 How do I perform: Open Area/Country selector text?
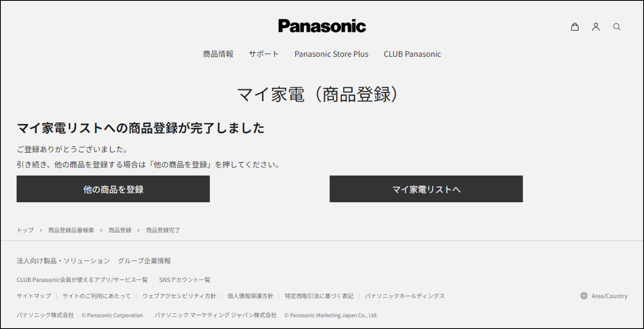coord(609,296)
